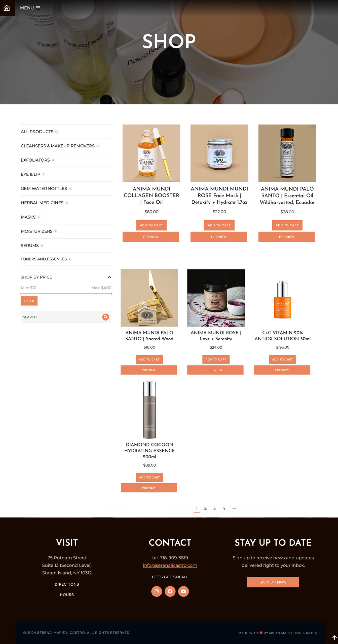Click the search magnifier icon
This screenshot has height=644, width=338.
tap(105, 317)
